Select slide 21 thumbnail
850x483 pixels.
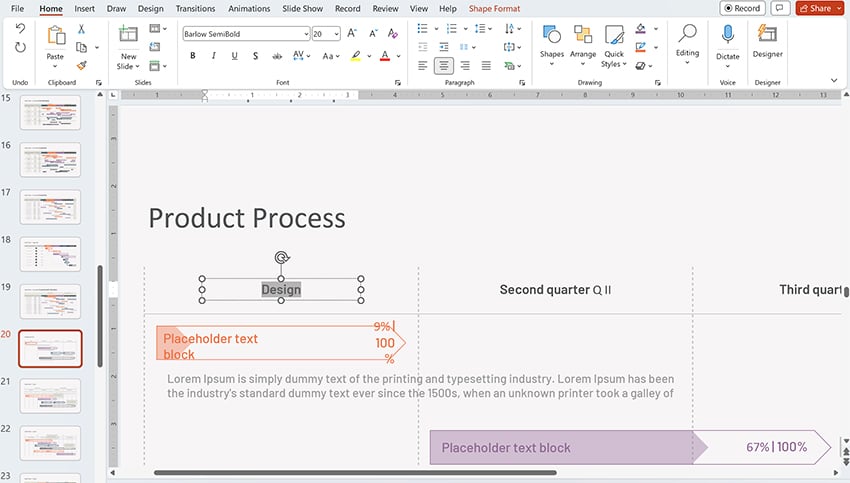click(50, 395)
